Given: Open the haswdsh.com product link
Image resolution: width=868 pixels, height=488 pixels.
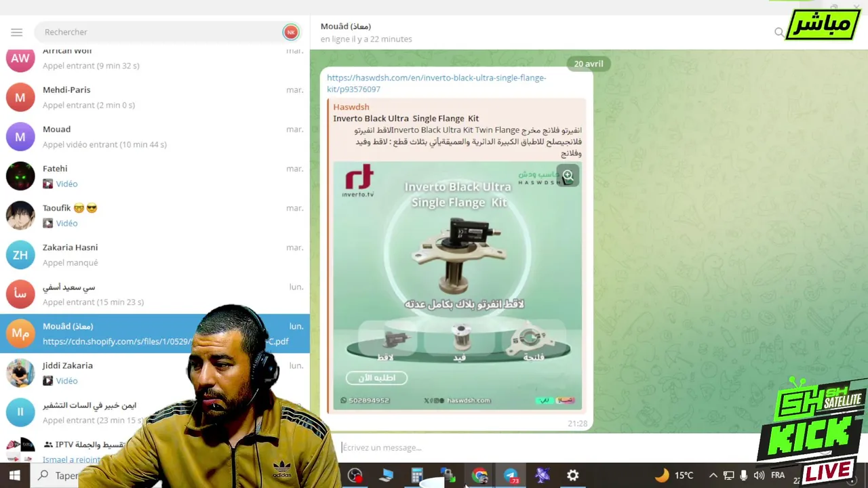Looking at the screenshot, I should point(436,83).
